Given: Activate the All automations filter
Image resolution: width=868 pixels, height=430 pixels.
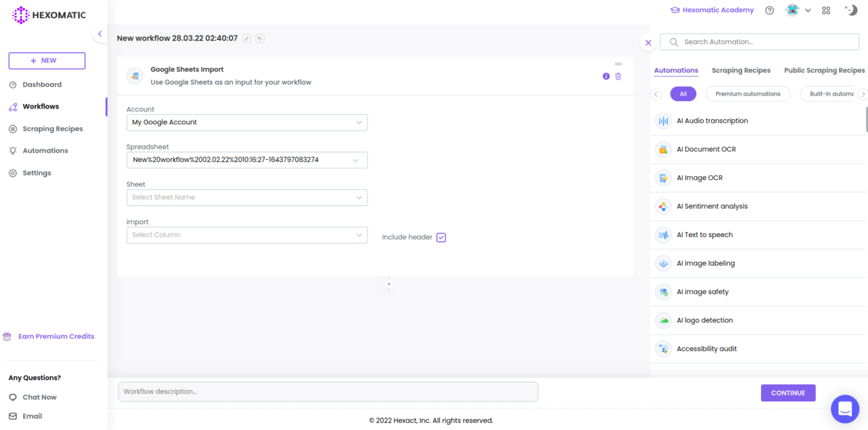Looking at the screenshot, I should coord(683,93).
